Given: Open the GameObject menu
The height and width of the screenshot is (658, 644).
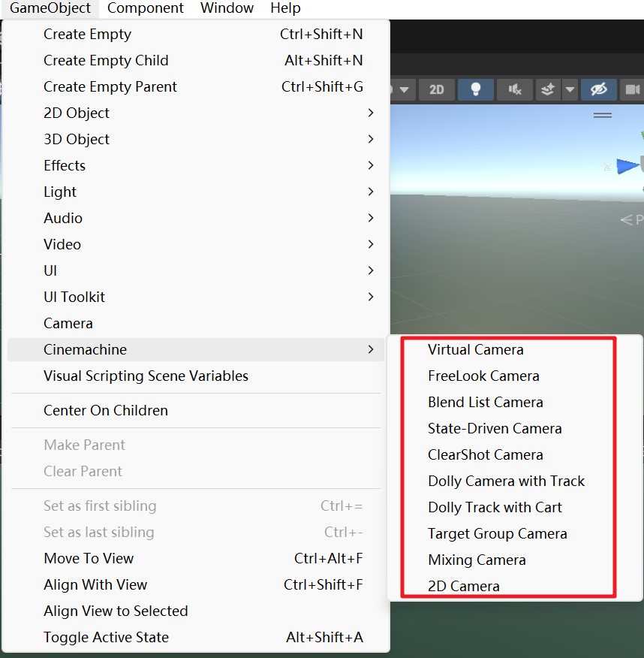Looking at the screenshot, I should (x=50, y=8).
